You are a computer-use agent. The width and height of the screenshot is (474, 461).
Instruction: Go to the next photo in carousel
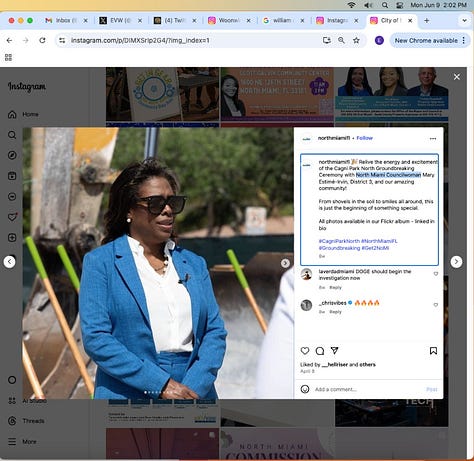285,263
